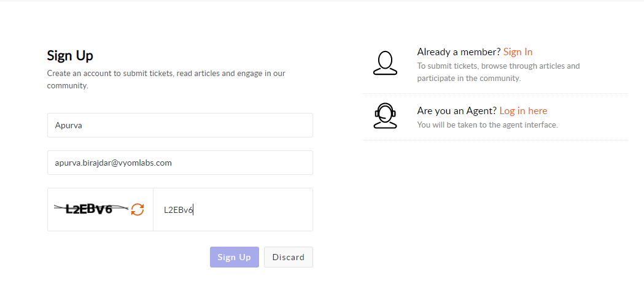Click the member silhouette icon
This screenshot has width=644, height=281.
pos(385,63)
